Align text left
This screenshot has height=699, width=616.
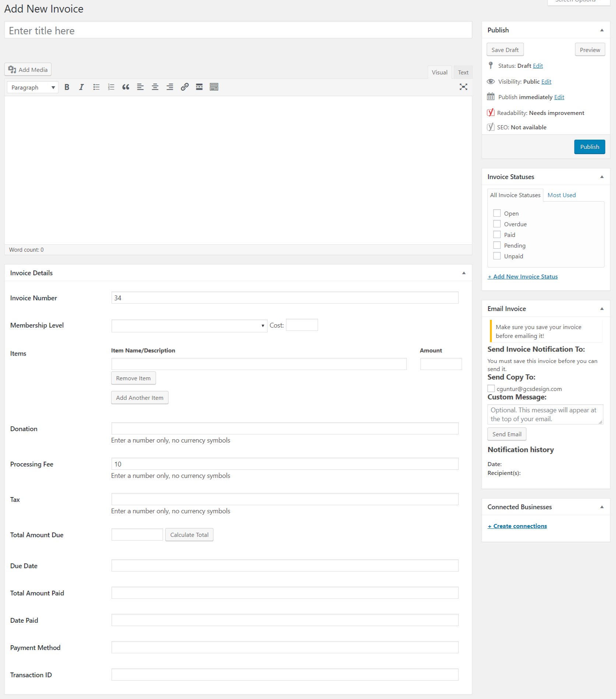[140, 87]
